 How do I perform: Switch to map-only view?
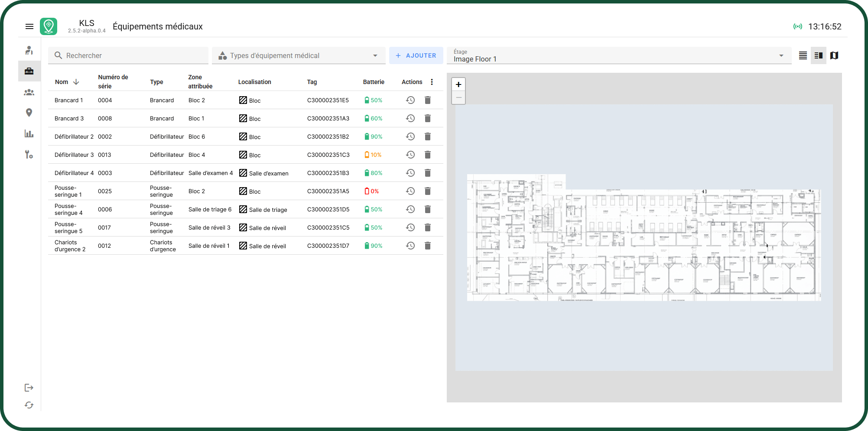[x=834, y=55]
